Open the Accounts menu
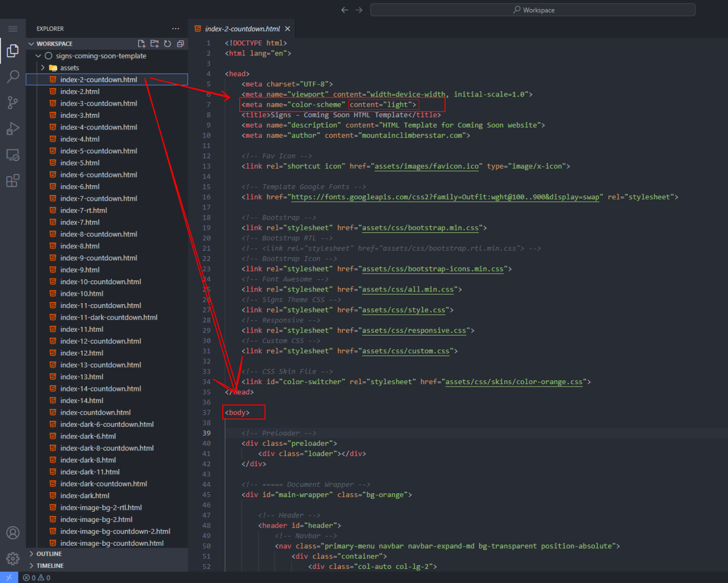The image size is (728, 583). 13,533
